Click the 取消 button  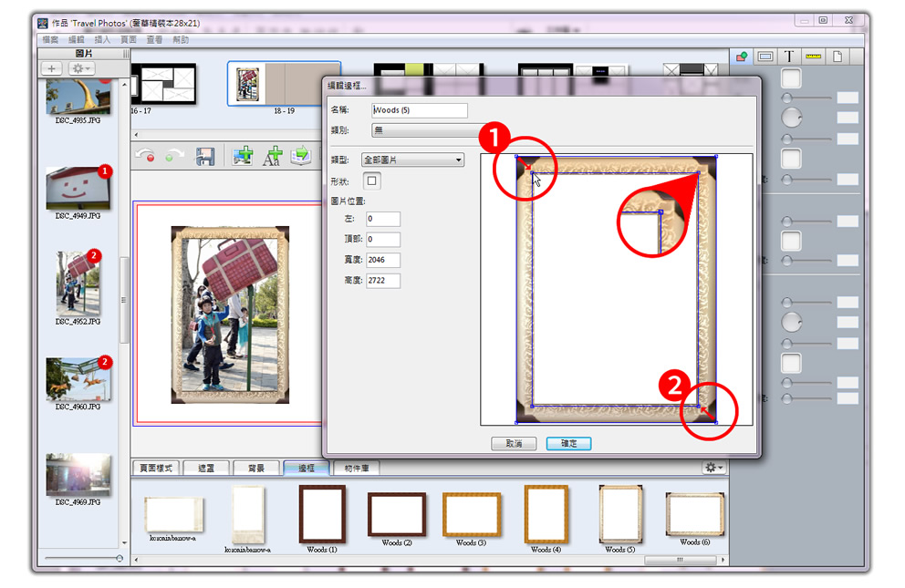(514, 444)
